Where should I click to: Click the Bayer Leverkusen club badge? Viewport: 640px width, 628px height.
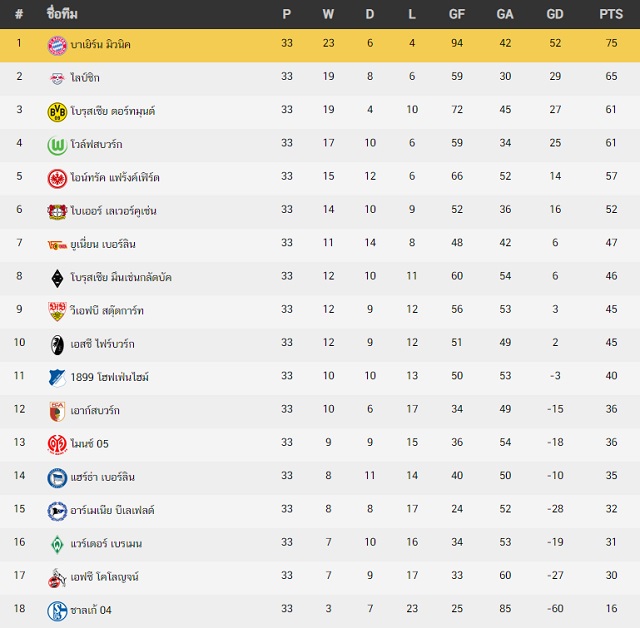tap(57, 212)
